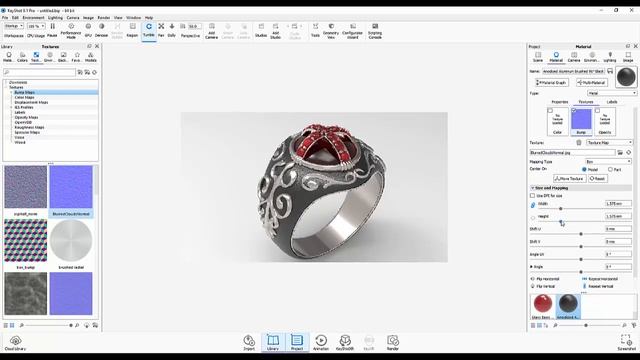640x360 pixels.
Task: Select the Model radio for Center On
Action: (584, 169)
